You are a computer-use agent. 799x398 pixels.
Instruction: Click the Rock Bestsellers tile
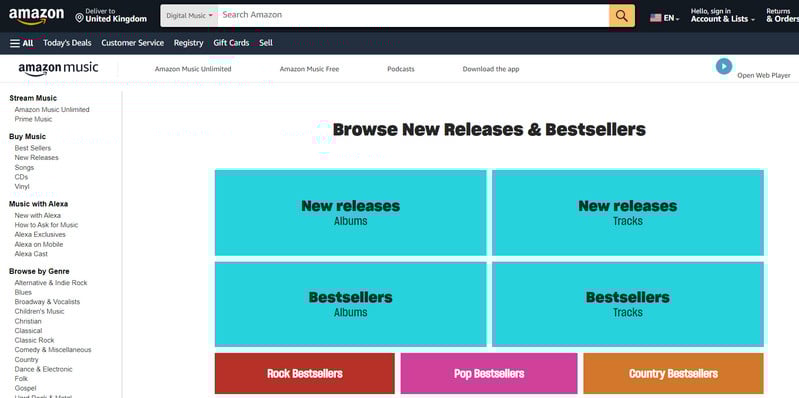coord(305,374)
